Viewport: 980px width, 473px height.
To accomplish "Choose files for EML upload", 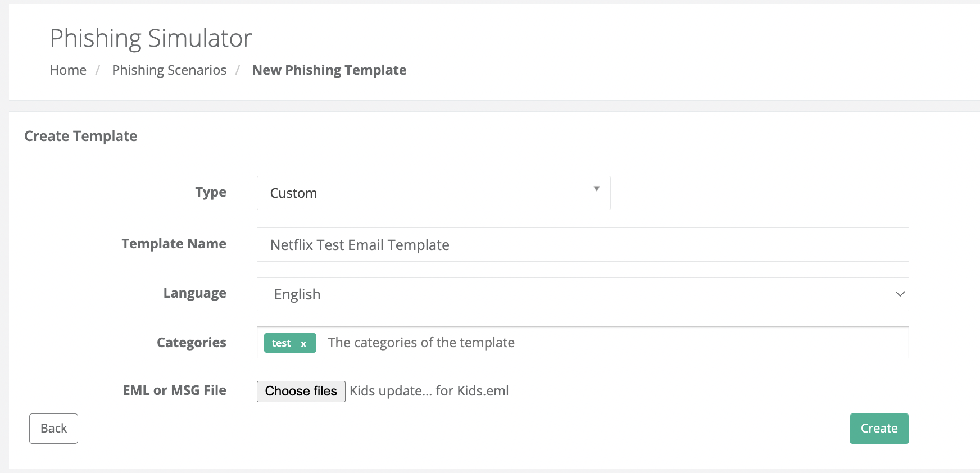I will tap(301, 392).
